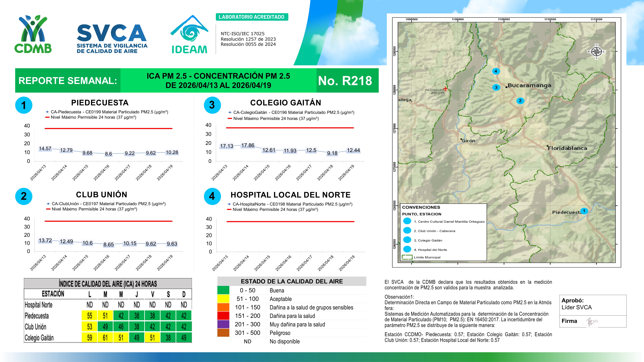644x362 pixels.
Task: Click the signature next to Firma
Action: pos(592,322)
